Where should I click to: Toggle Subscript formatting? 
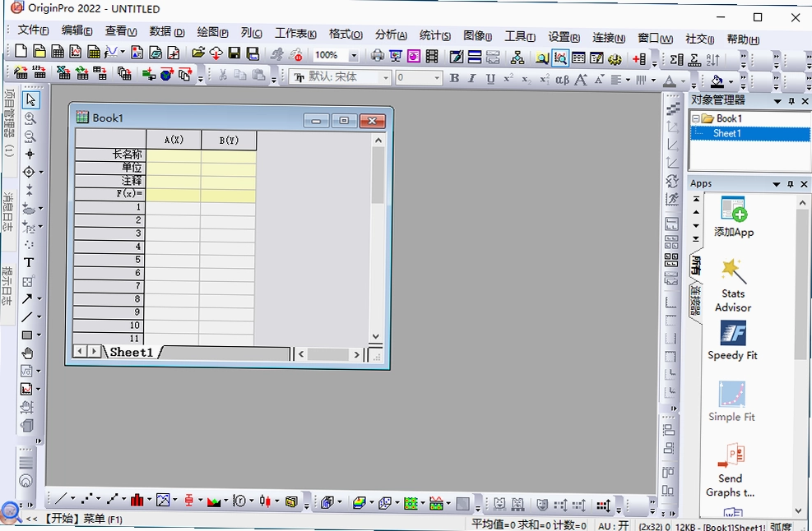click(x=527, y=79)
